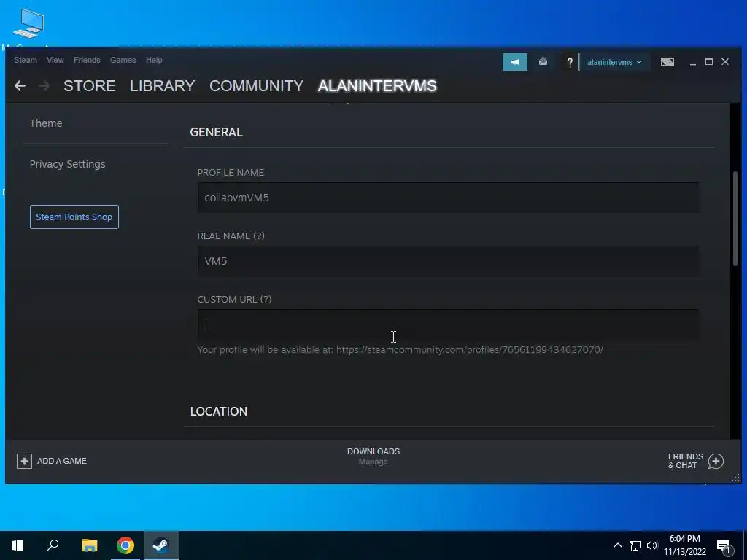Open the taskbar search icon
The width and height of the screenshot is (747, 560).
point(53,545)
